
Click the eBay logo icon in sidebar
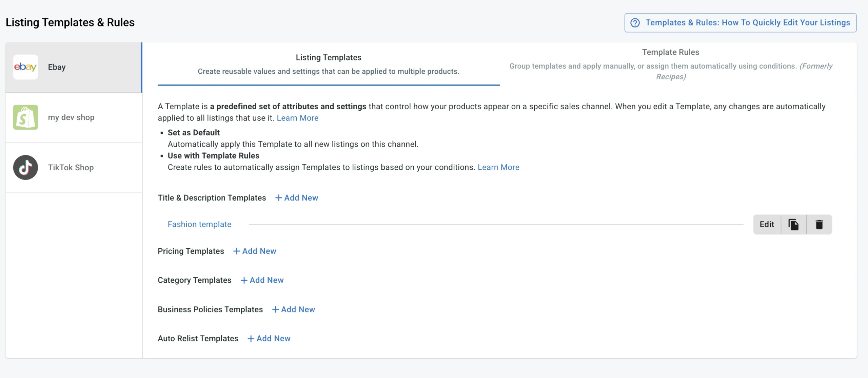click(25, 67)
